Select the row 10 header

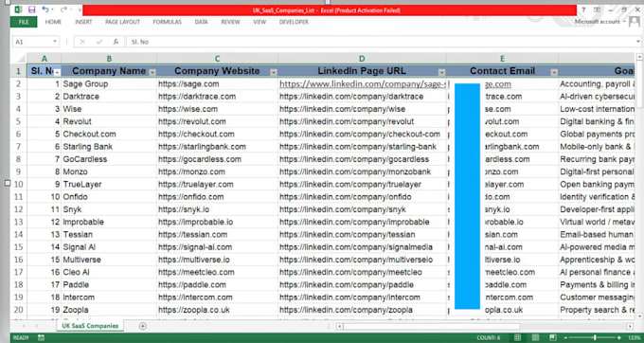19,185
